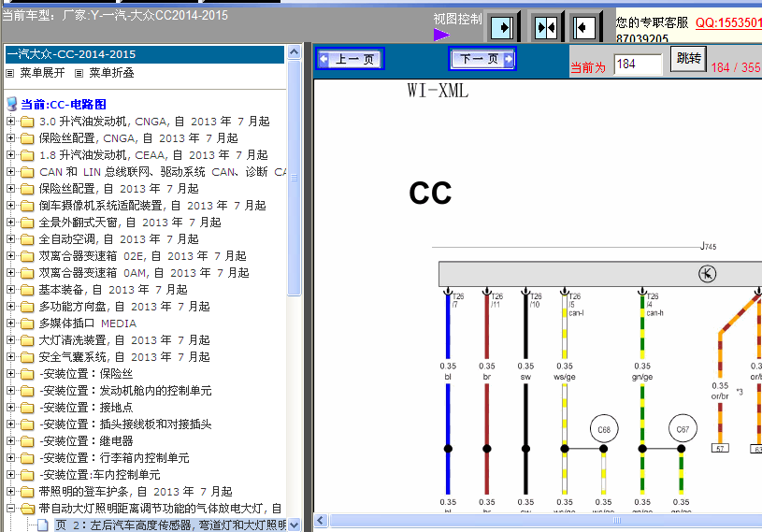Click the can-h pin label

(x=654, y=313)
